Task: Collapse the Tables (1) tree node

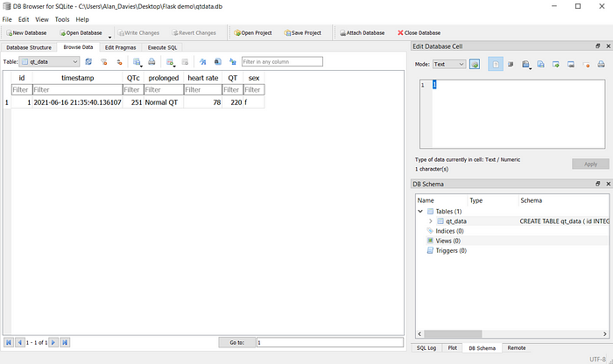Action: [x=420, y=211]
